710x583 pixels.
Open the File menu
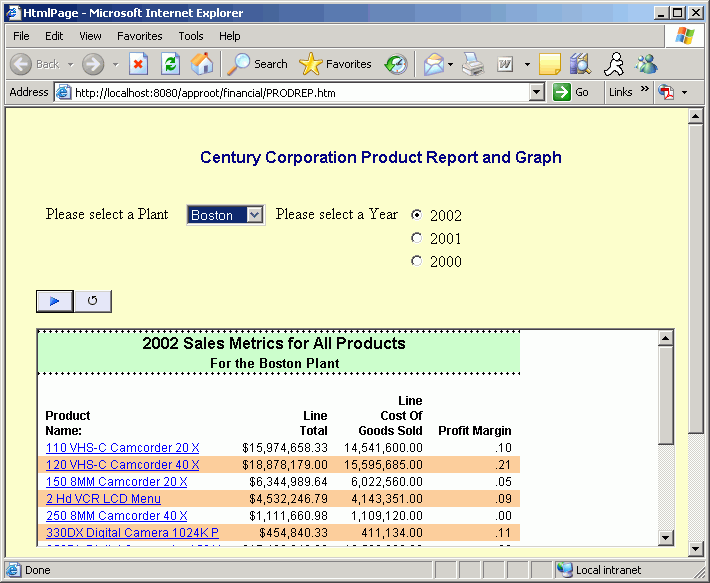[x=21, y=36]
